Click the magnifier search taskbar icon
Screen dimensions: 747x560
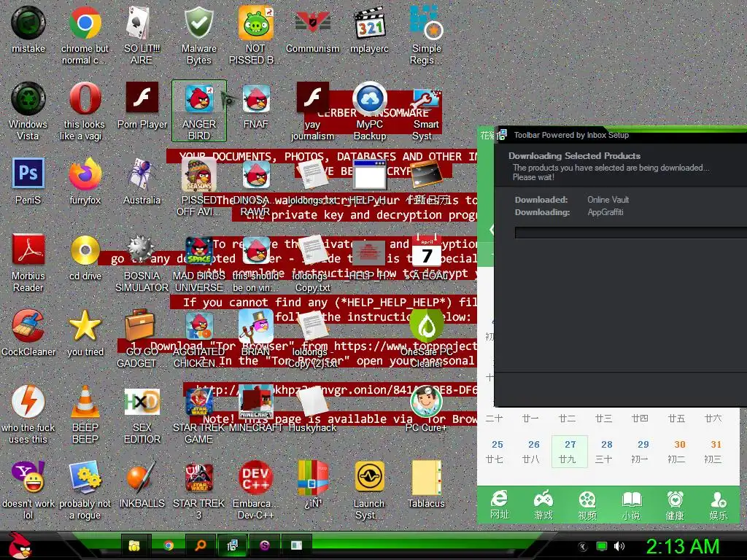200,545
